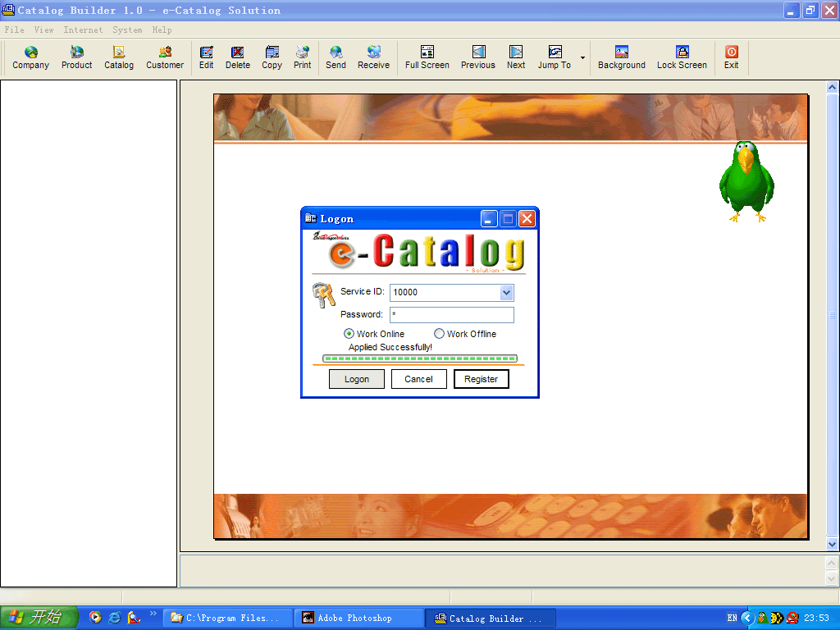Open the File menu
The width and height of the screenshot is (840, 630).
pos(15,30)
